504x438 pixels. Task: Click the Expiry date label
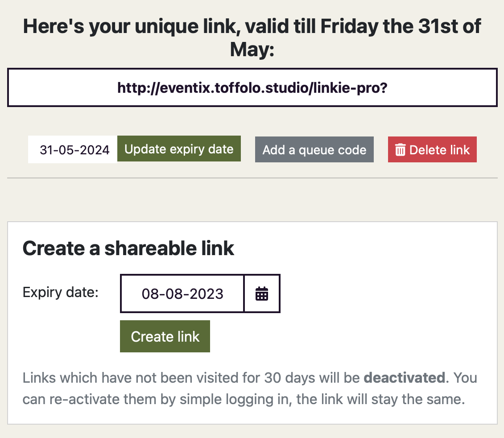(x=61, y=292)
